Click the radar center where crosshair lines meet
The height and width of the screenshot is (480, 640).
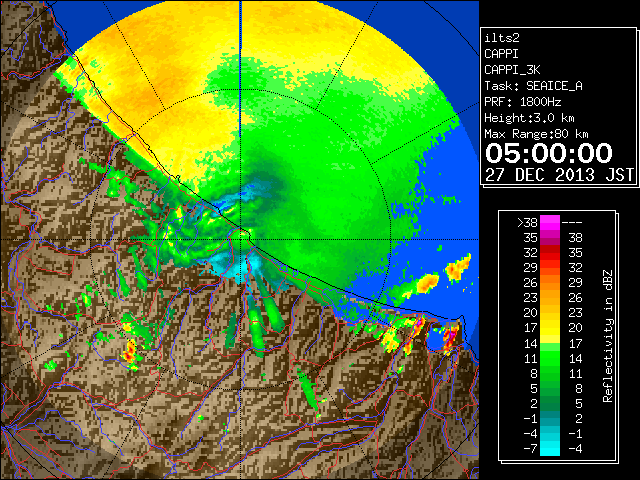point(241,240)
